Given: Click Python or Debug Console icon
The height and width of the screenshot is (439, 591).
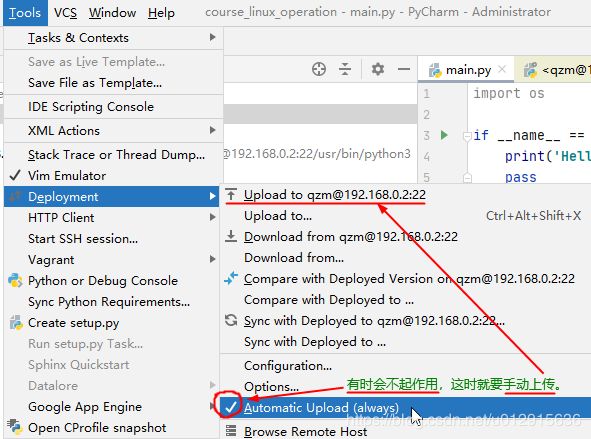Looking at the screenshot, I should [15, 280].
